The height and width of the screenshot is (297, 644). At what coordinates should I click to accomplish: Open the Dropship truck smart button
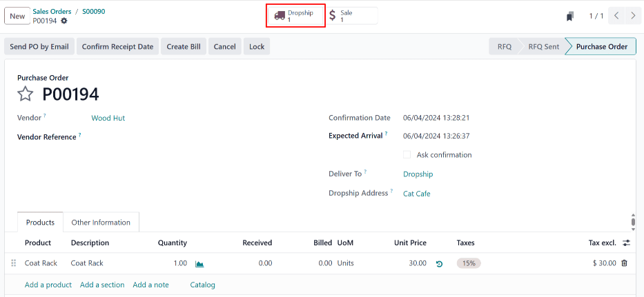point(295,16)
